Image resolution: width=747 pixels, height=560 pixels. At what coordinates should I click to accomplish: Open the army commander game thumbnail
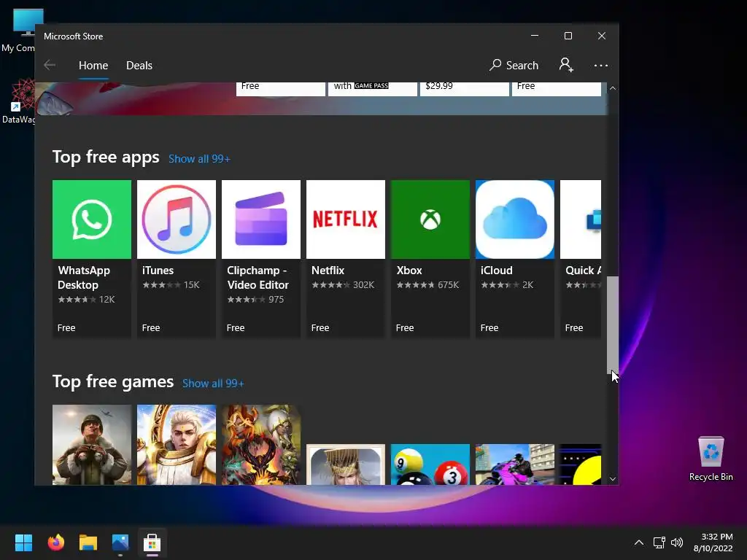point(91,445)
